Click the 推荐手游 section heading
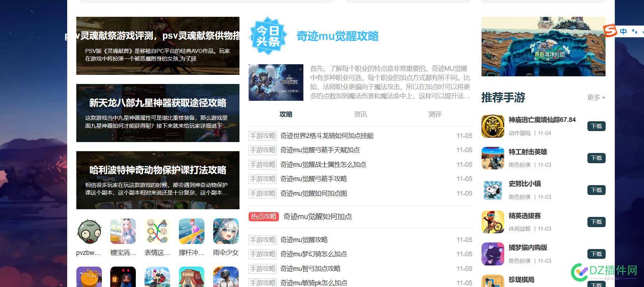Viewport: 644px width, 287px height. [503, 97]
